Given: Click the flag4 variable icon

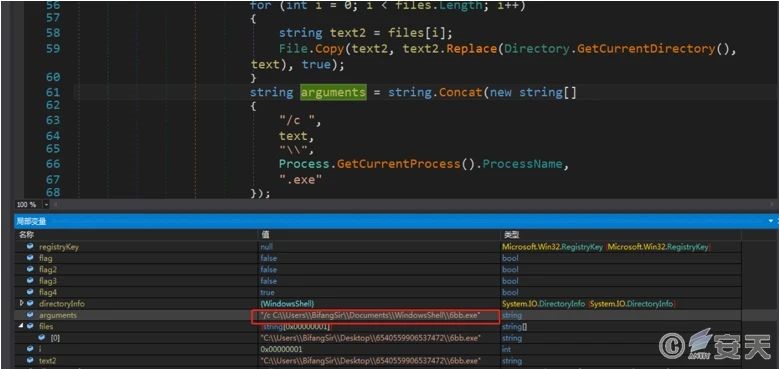Looking at the screenshot, I should tap(30, 292).
